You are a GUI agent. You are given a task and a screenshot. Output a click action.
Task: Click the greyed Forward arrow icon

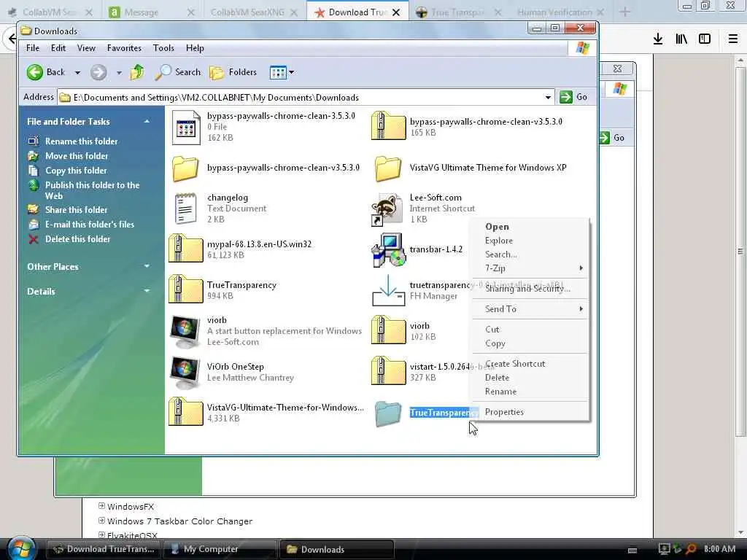tap(98, 72)
